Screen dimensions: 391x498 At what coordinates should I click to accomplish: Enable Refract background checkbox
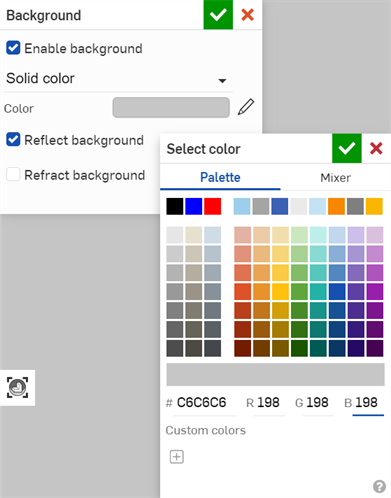click(13, 174)
